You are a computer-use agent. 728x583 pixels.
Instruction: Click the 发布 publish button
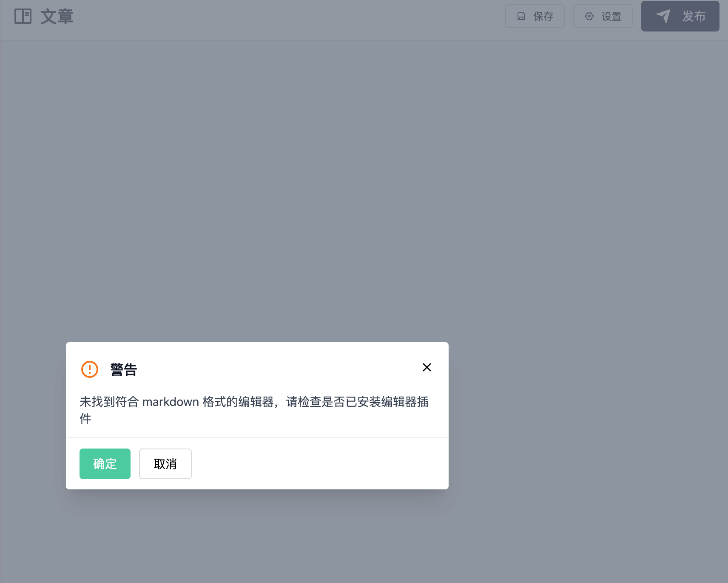[680, 16]
